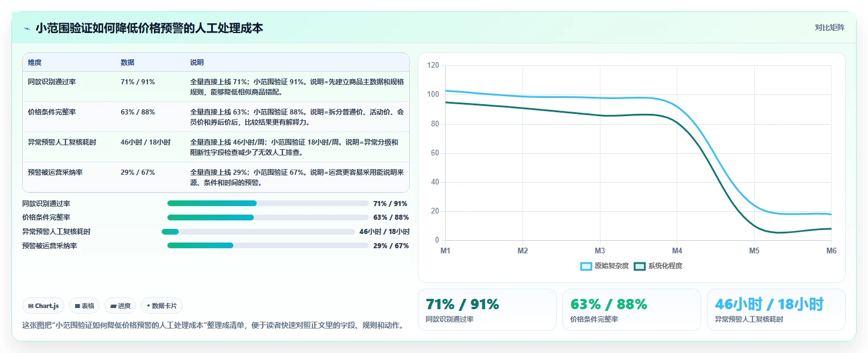The width and height of the screenshot is (868, 353).
Task: Click the M3 axis label on chart
Action: (600, 251)
